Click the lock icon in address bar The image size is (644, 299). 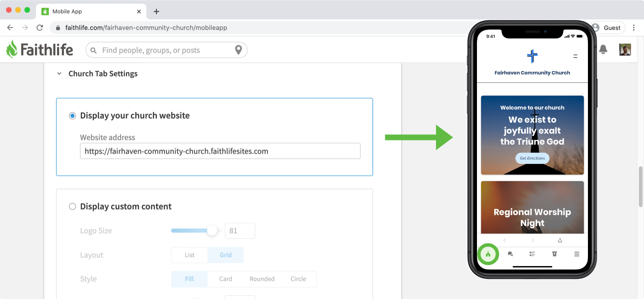pos(58,28)
